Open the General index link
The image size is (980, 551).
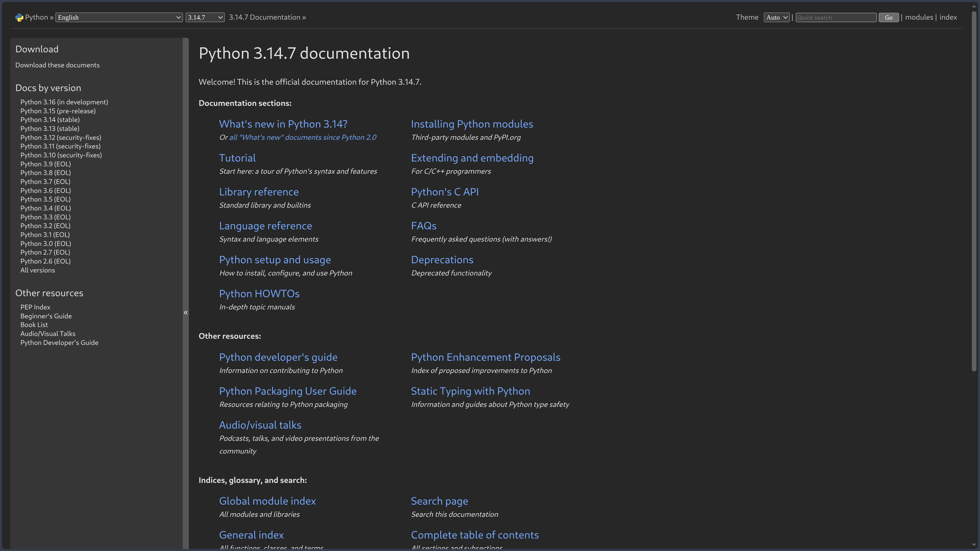click(x=251, y=535)
